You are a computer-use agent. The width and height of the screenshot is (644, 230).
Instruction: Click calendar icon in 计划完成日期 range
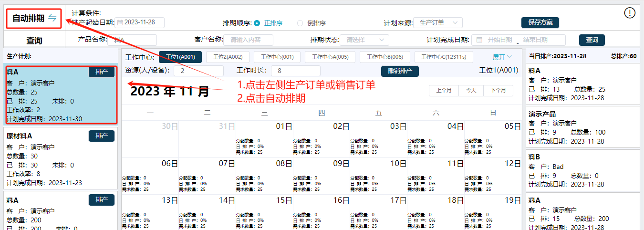[479, 40]
